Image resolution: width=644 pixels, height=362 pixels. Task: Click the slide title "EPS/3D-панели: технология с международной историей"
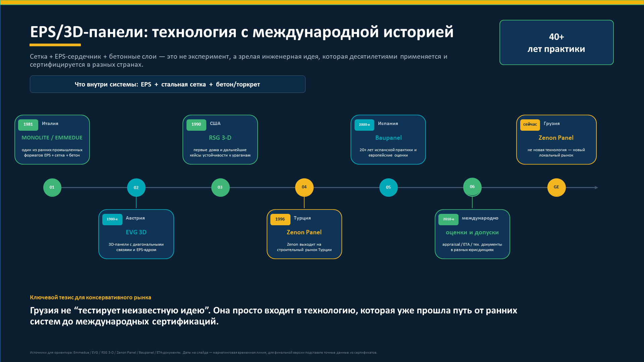pos(242,32)
